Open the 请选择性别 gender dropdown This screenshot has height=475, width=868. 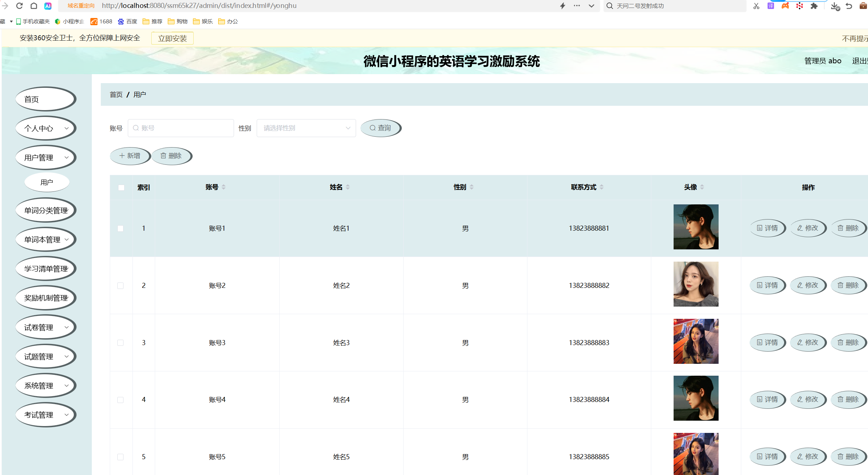306,128
